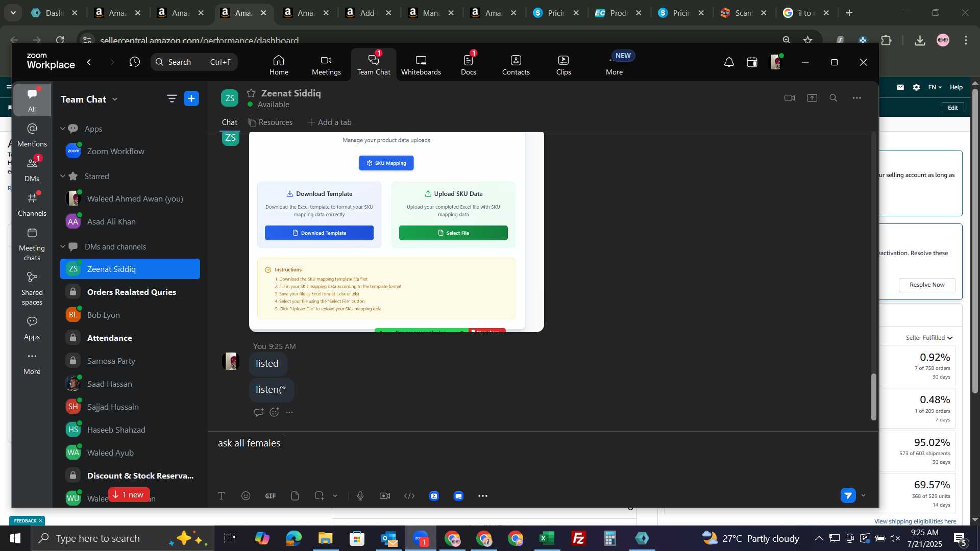The image size is (980, 551).
Task: Select All chats in left sidebar
Action: click(32, 100)
